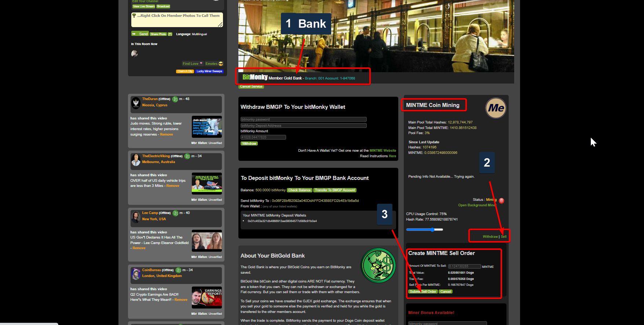Click the member photo in This Room Now
Screen dimensions: 644x325
point(135,54)
